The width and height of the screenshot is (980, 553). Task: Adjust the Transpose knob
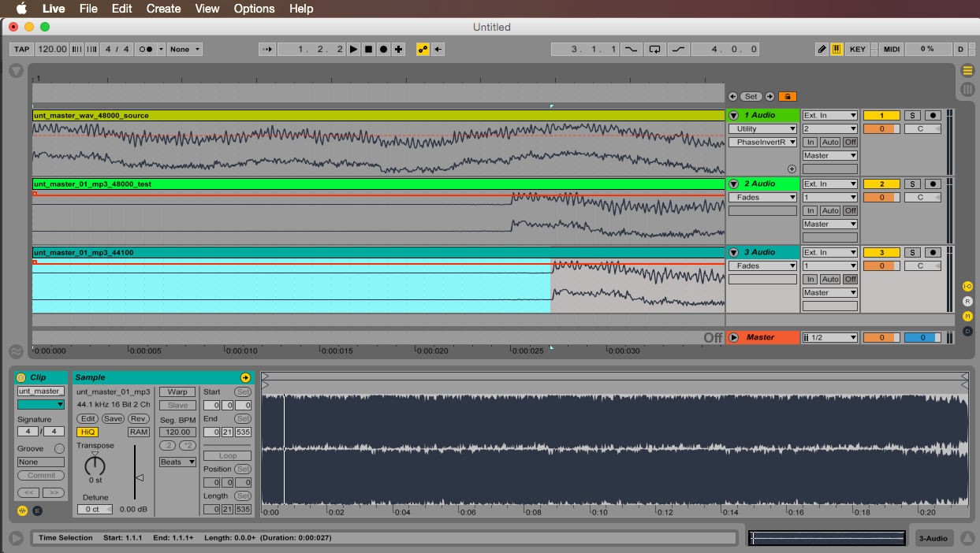(95, 465)
